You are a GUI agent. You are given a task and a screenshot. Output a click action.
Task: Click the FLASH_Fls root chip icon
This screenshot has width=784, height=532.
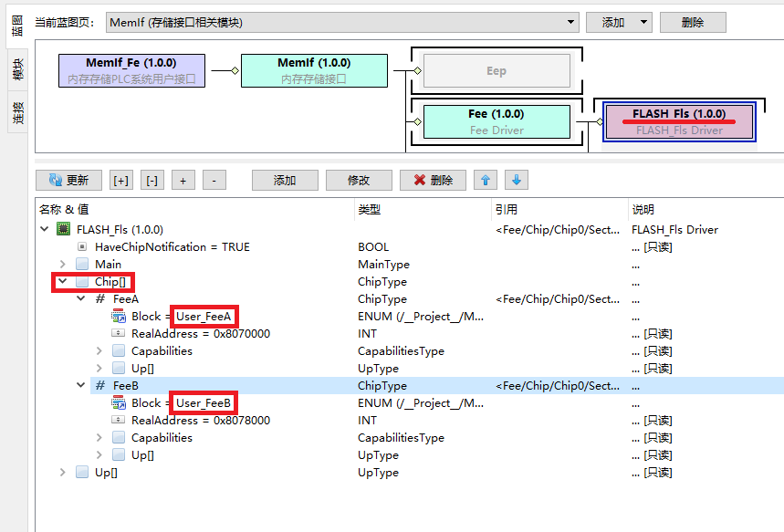pos(64,229)
